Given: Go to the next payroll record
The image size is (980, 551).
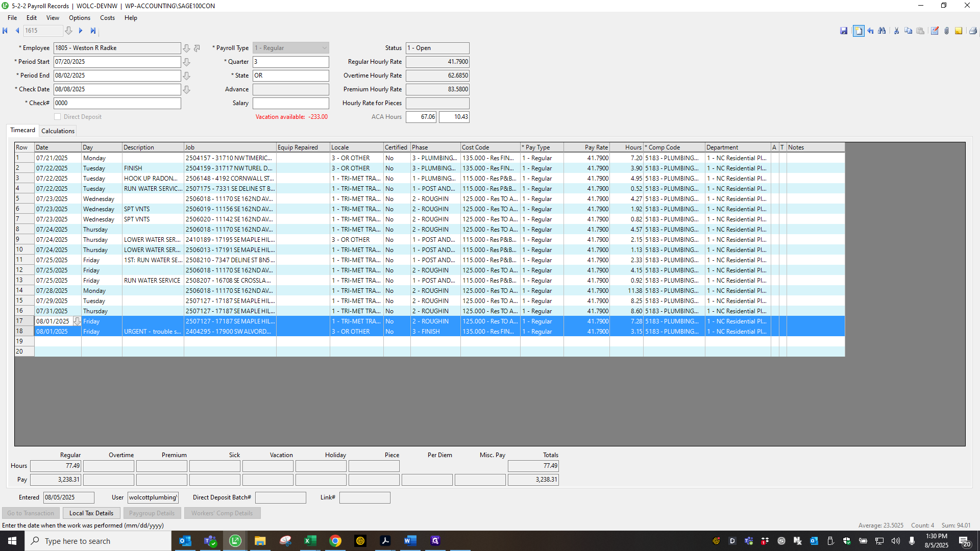Looking at the screenshot, I should [x=81, y=31].
